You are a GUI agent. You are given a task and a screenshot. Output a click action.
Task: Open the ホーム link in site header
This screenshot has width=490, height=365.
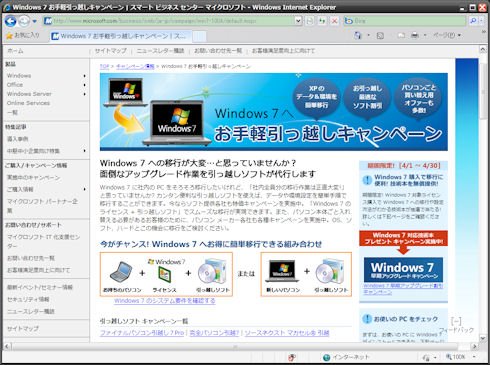tap(15, 51)
